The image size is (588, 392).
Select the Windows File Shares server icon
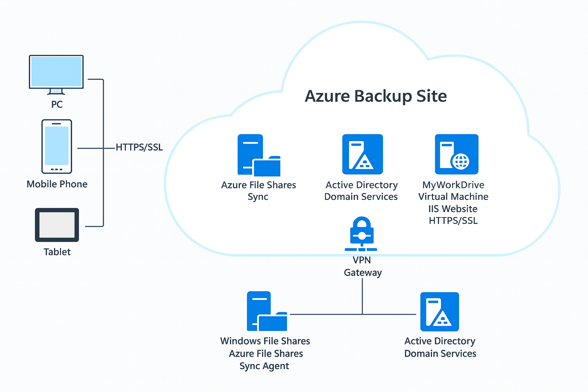[267, 311]
